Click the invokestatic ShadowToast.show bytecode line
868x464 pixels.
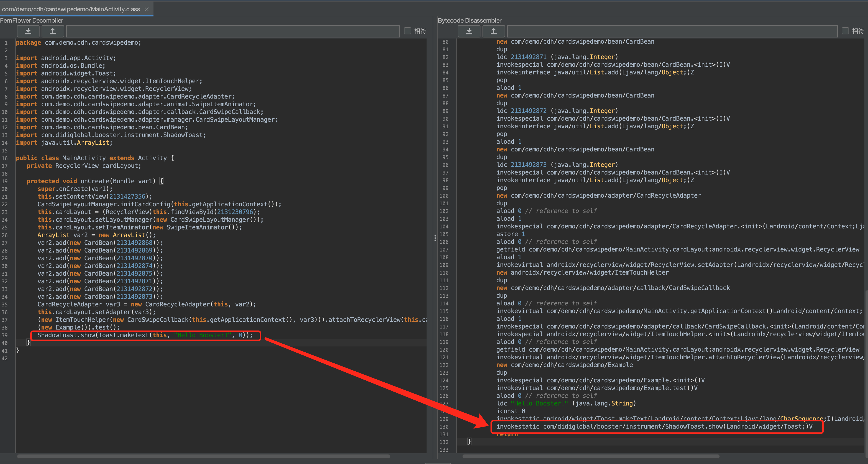pos(654,427)
